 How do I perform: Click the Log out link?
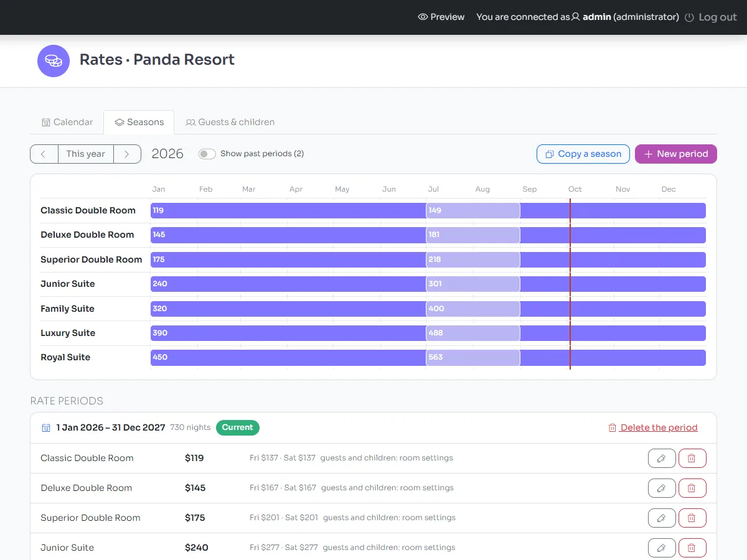pyautogui.click(x=710, y=17)
